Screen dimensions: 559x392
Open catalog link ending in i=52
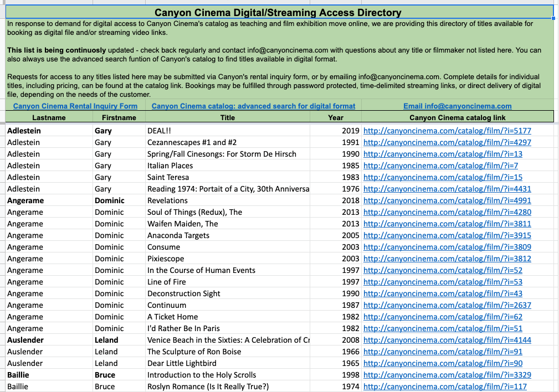click(x=443, y=271)
